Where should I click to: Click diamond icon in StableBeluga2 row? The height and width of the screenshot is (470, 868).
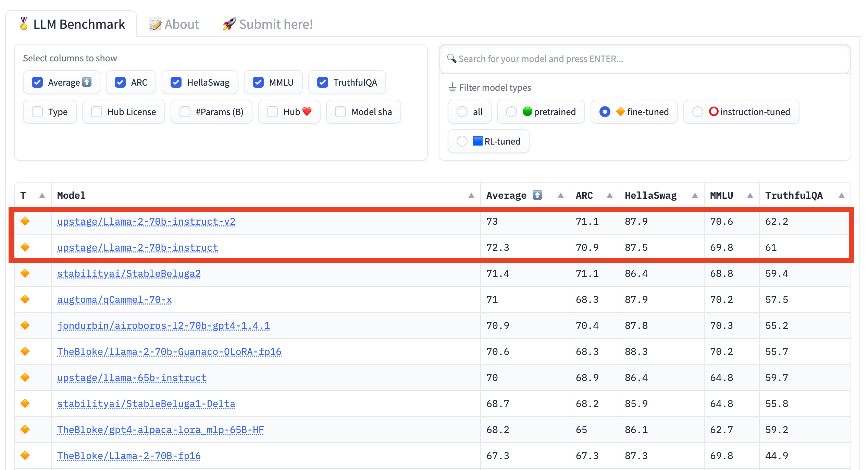pos(25,273)
